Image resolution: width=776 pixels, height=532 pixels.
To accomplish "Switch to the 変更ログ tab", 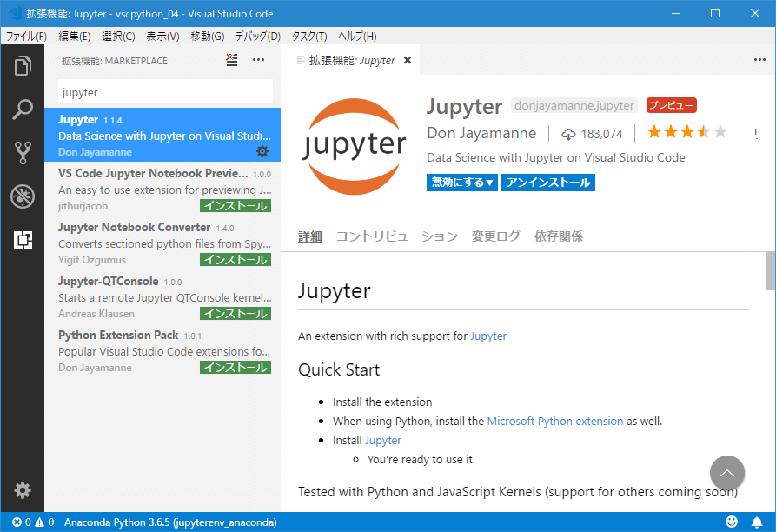I will [x=495, y=236].
